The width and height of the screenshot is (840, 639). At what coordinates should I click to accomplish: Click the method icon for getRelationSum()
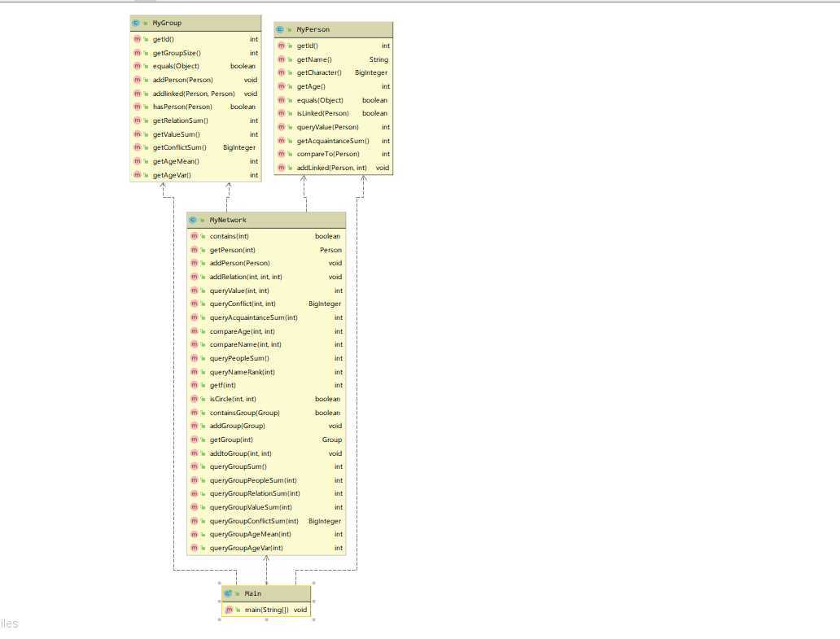point(137,120)
